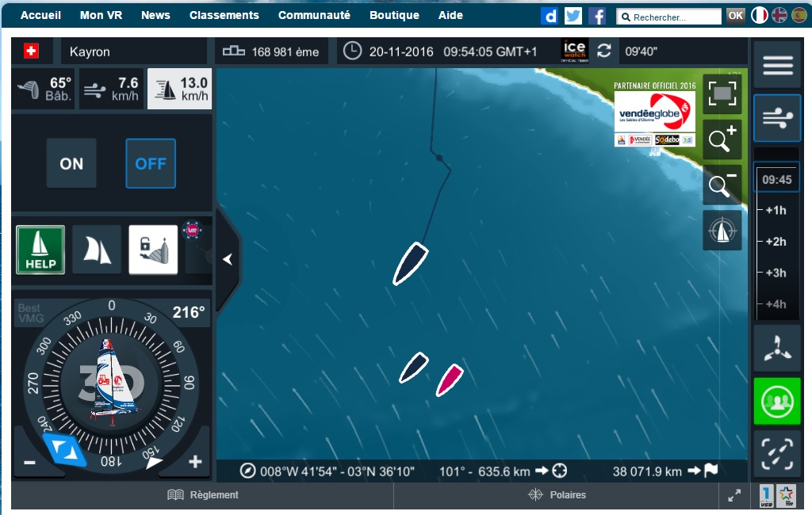Open the Polaires chart
The image size is (812, 515).
557,495
